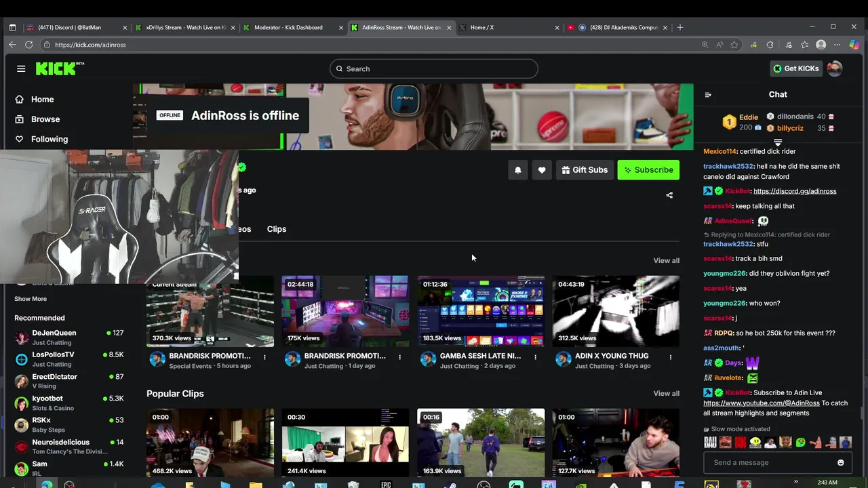Open the 02:44:18 BRANDRISK video thumbnail
The height and width of the screenshot is (488, 868).
(345, 311)
